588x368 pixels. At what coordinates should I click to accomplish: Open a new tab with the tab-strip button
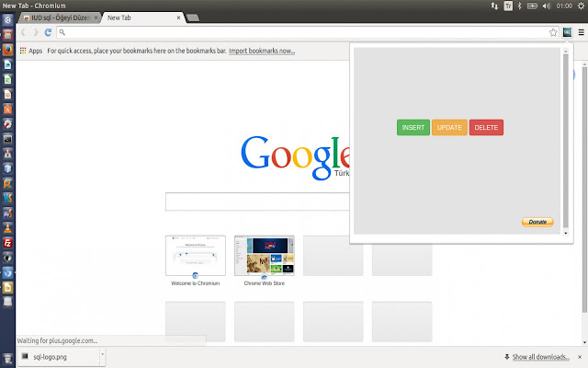click(x=192, y=17)
